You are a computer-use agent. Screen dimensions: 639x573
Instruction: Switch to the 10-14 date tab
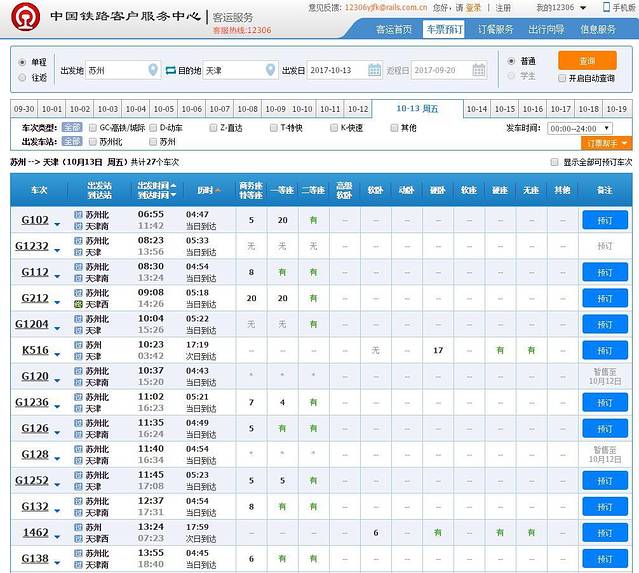coord(477,108)
